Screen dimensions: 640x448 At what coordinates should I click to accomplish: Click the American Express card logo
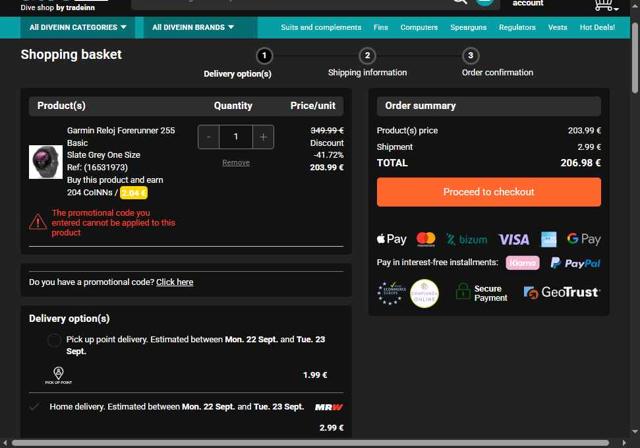coord(549,240)
